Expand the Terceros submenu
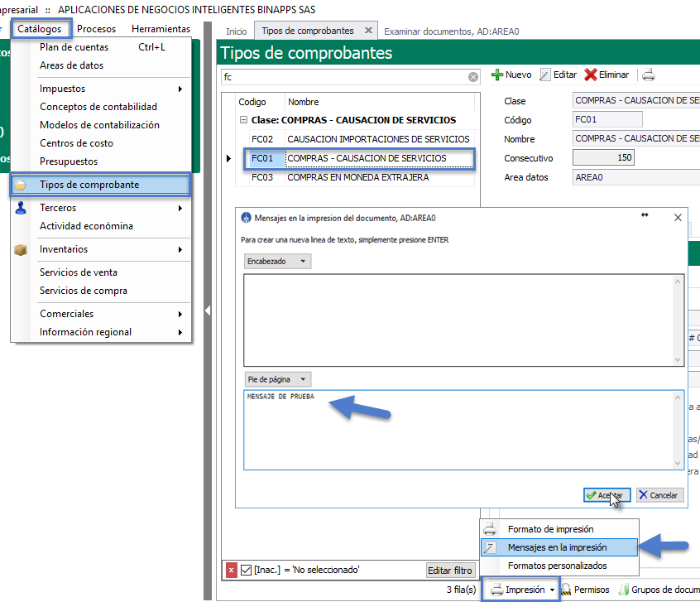Viewport: 700px width, 602px height. point(180,209)
